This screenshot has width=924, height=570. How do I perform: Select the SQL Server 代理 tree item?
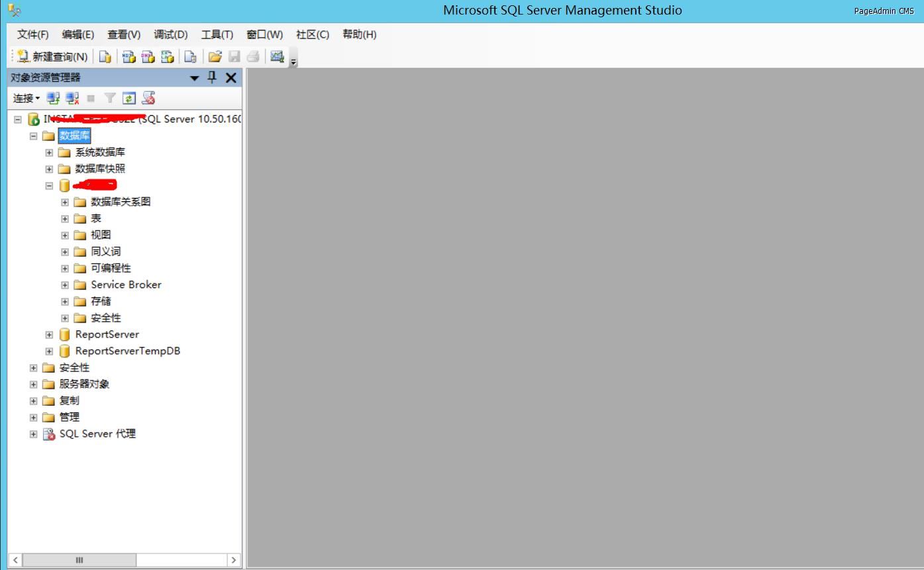click(x=97, y=434)
